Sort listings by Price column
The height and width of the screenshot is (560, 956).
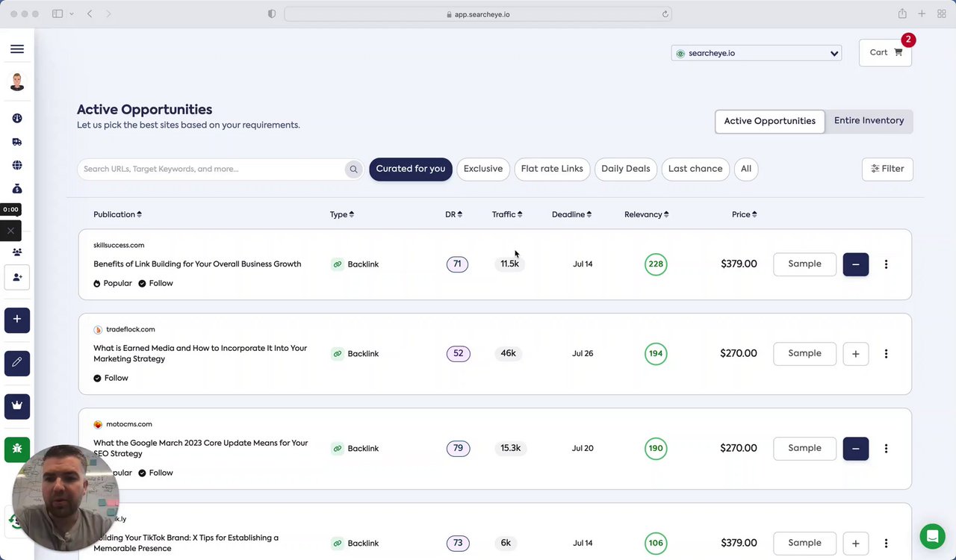[744, 215]
